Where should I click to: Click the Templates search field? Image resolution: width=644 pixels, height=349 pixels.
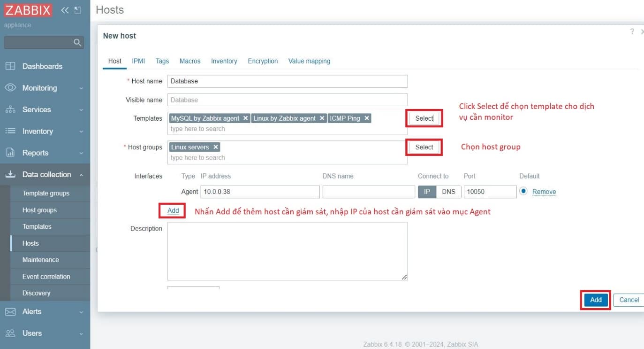[287, 129]
